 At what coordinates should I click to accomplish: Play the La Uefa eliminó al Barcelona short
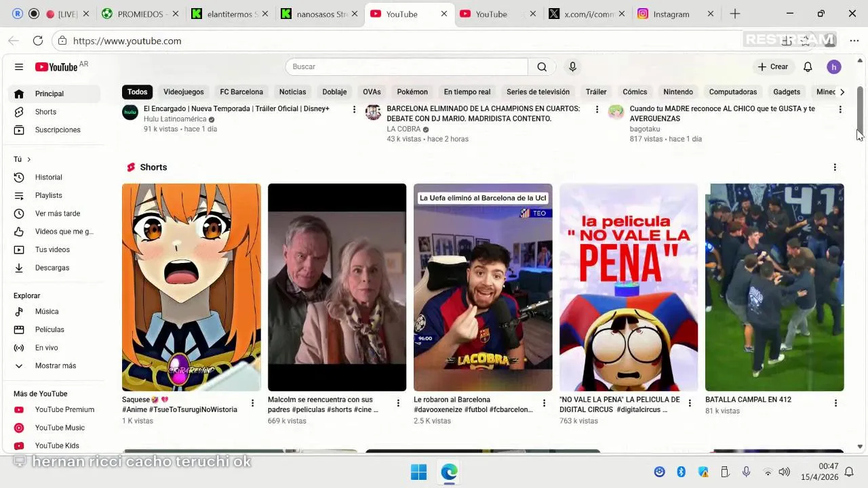pos(483,287)
